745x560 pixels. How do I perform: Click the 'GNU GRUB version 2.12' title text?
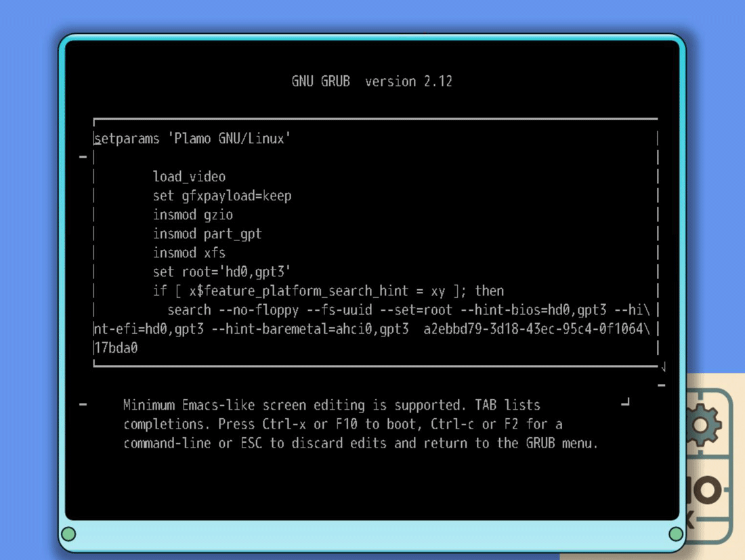coord(372,82)
